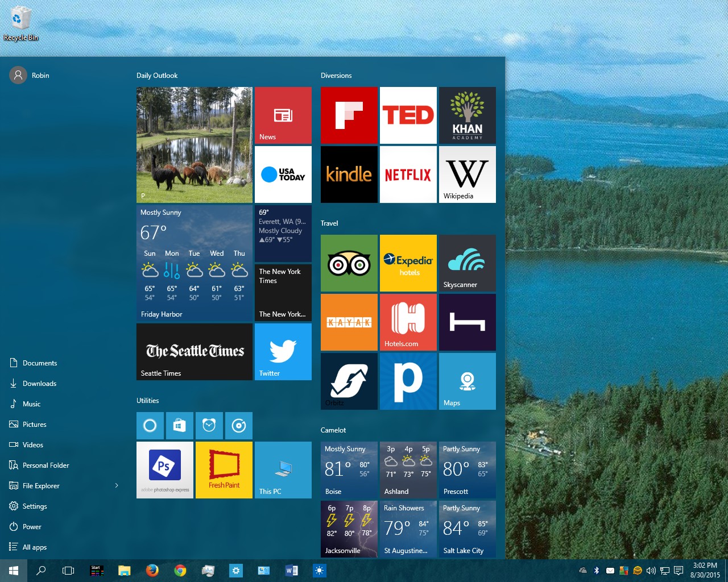Image resolution: width=728 pixels, height=582 pixels.
Task: Open the Salt Lake City weather tile
Action: [x=468, y=529]
